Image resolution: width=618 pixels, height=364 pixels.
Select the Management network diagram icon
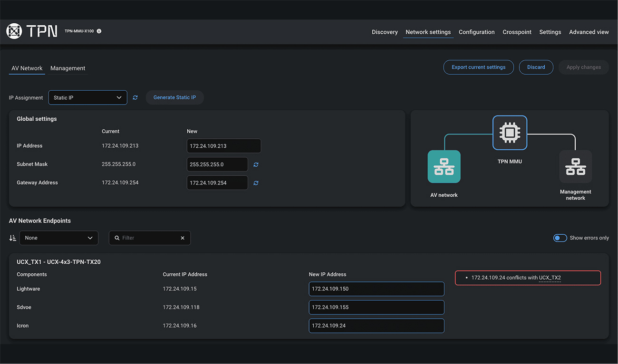pyautogui.click(x=575, y=167)
